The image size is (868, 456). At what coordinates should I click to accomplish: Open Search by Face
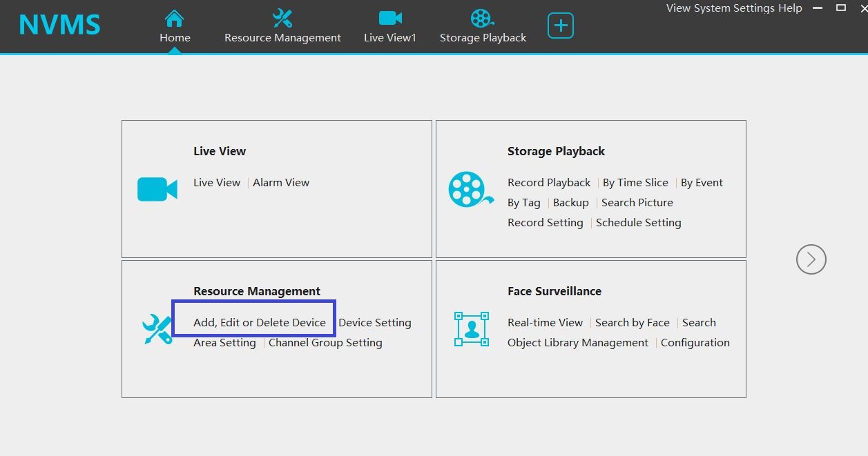(632, 322)
